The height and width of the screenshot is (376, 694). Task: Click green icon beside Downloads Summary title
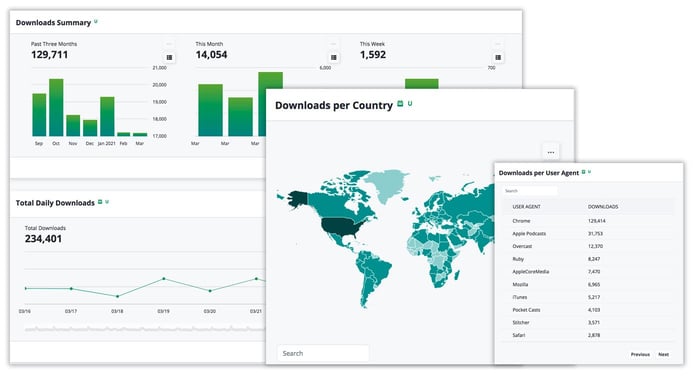[96, 22]
